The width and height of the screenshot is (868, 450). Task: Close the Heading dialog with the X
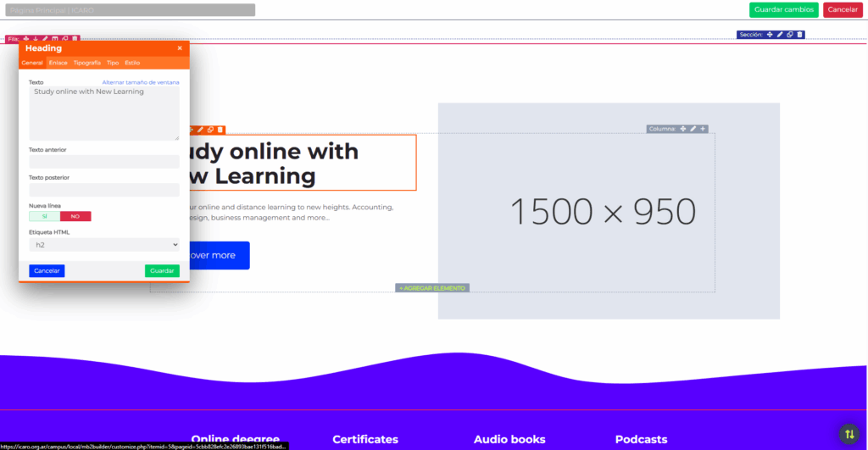coord(180,48)
